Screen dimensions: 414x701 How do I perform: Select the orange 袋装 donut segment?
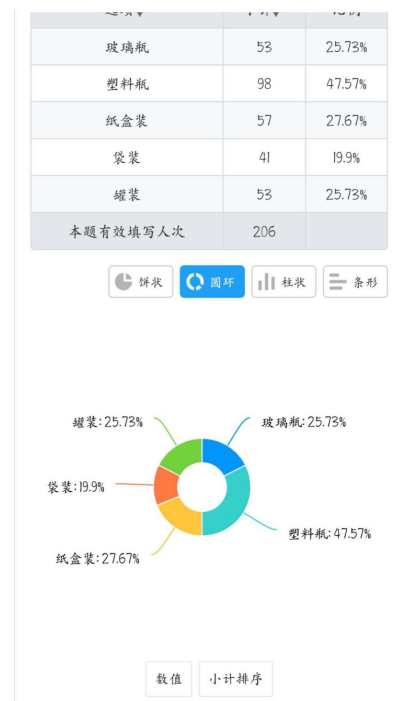165,486
